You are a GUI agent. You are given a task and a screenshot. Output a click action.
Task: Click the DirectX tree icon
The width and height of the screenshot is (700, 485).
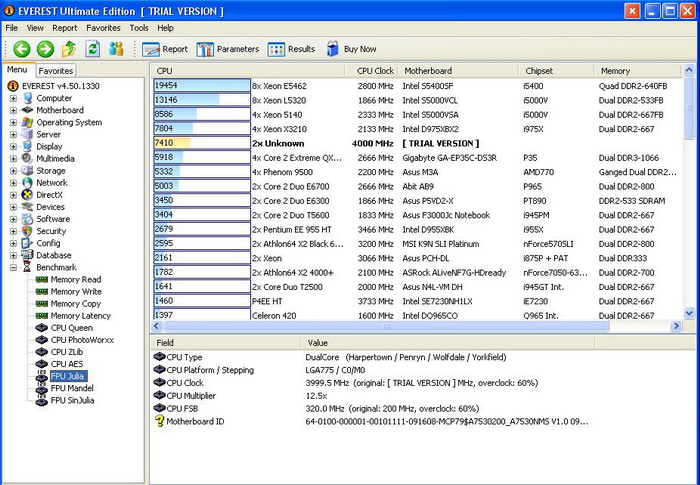[27, 194]
